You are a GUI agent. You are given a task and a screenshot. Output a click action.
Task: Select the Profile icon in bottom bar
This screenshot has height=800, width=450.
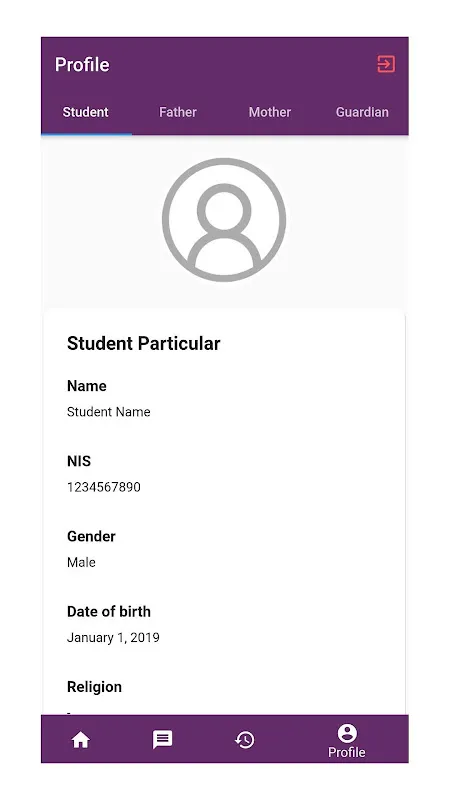tap(347, 733)
